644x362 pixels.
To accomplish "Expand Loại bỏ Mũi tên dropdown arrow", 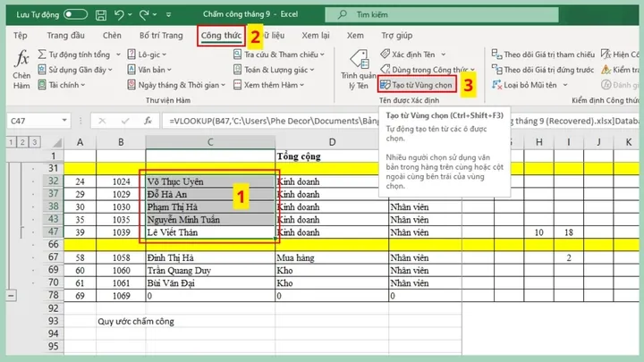I will [565, 85].
